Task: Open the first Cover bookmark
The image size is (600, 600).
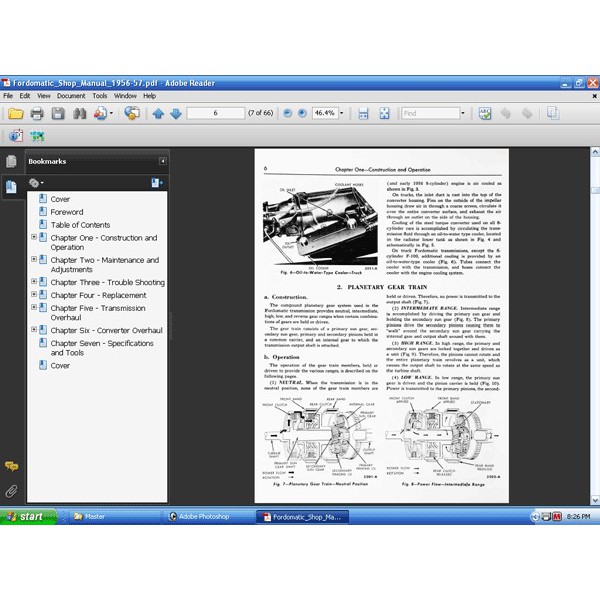Action: (60, 199)
